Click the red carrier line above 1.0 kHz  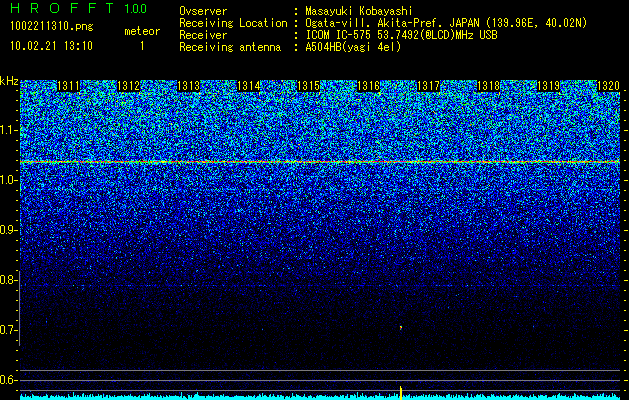pos(320,162)
